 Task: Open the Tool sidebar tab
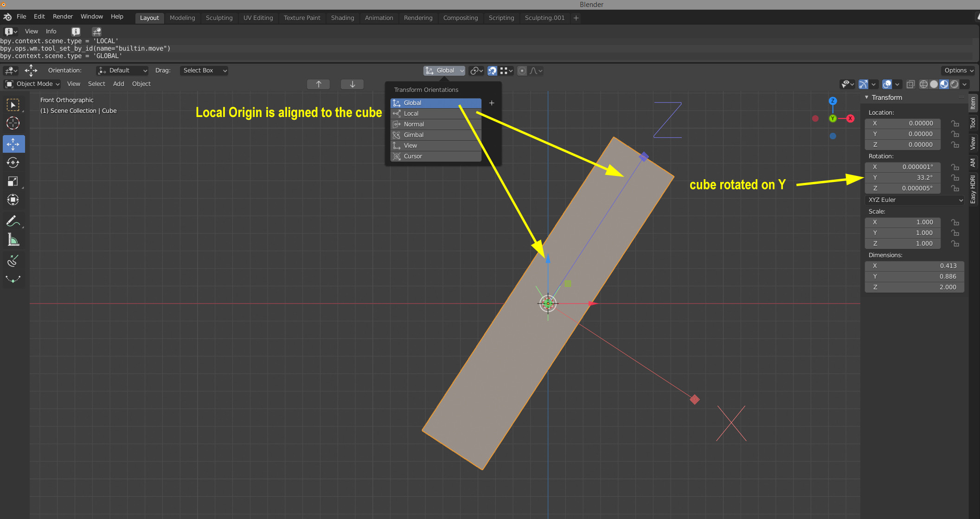[x=973, y=123]
